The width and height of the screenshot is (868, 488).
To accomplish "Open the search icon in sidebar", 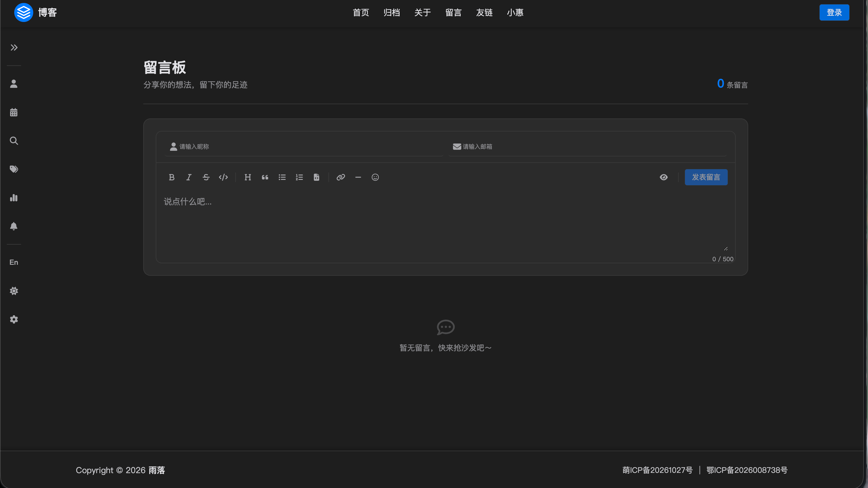I will (x=14, y=141).
